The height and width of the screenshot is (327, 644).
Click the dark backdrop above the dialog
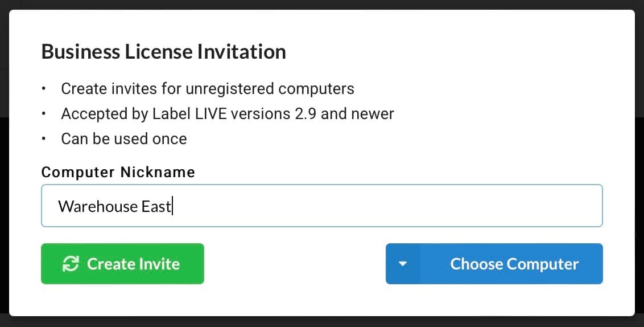322,4
